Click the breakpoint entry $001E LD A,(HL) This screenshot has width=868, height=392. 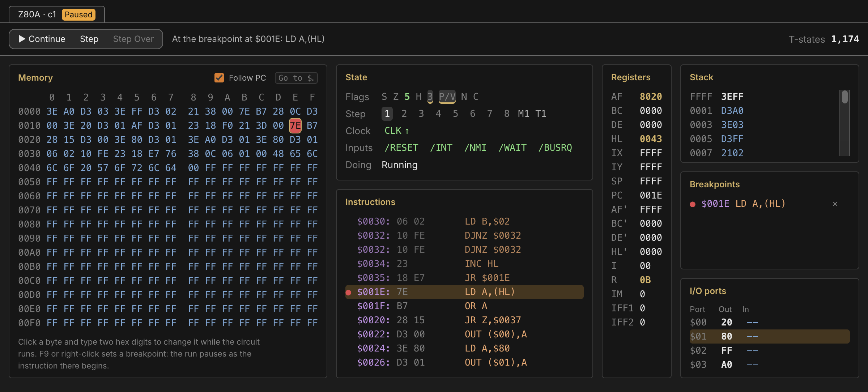(743, 204)
